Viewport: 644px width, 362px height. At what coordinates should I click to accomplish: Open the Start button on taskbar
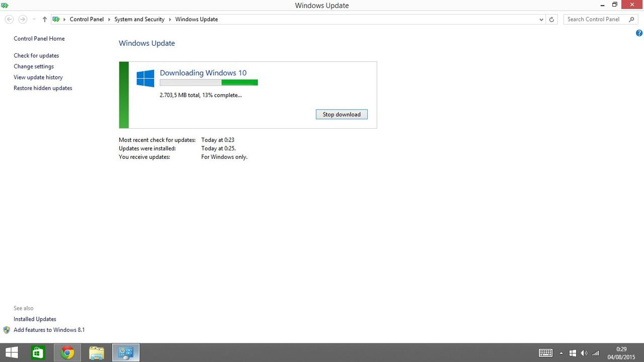click(x=12, y=353)
